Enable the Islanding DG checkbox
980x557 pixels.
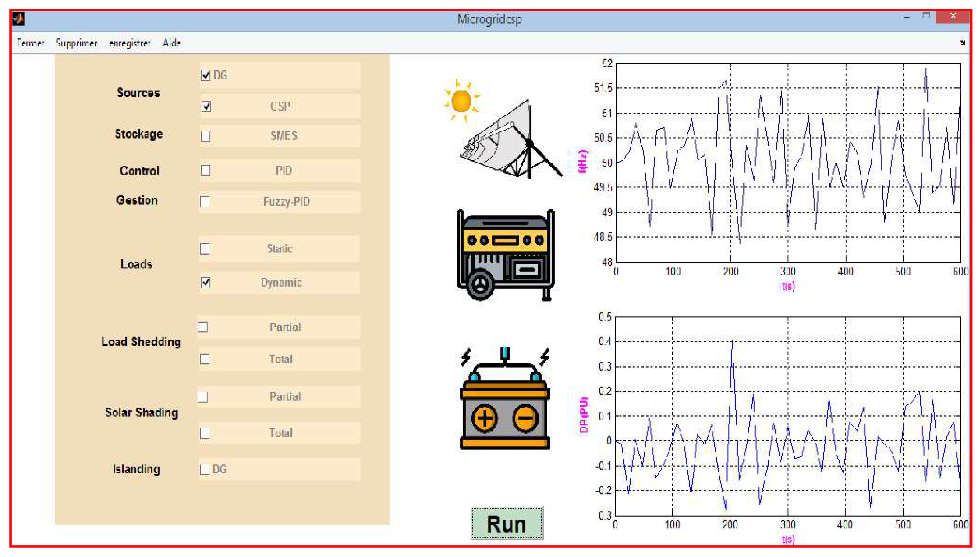tap(205, 469)
